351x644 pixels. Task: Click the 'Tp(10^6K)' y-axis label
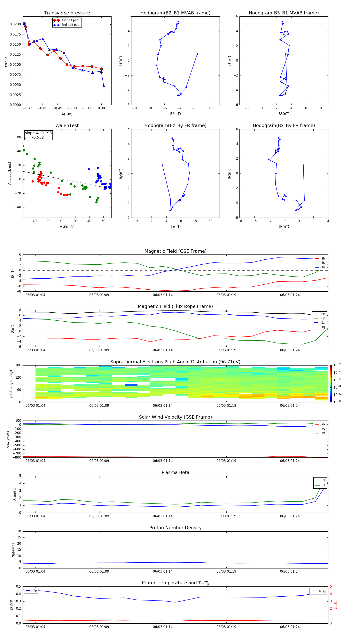pyautogui.click(x=12, y=605)
